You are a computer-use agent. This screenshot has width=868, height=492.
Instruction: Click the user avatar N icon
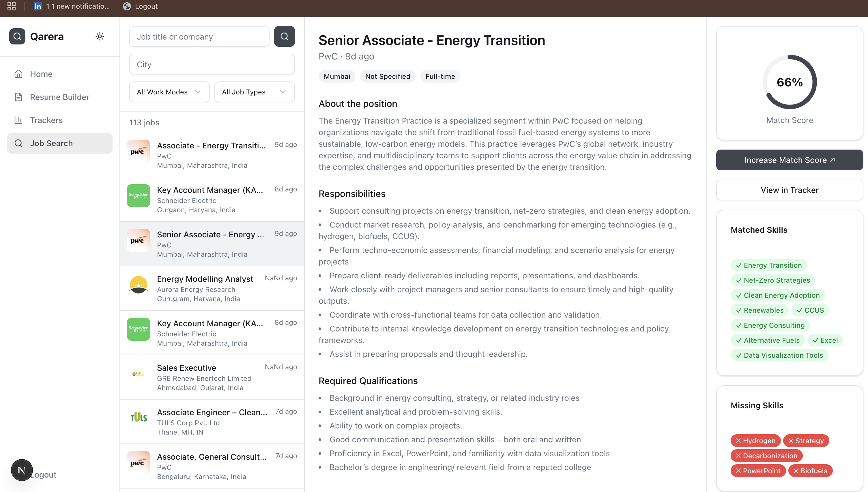coord(22,470)
